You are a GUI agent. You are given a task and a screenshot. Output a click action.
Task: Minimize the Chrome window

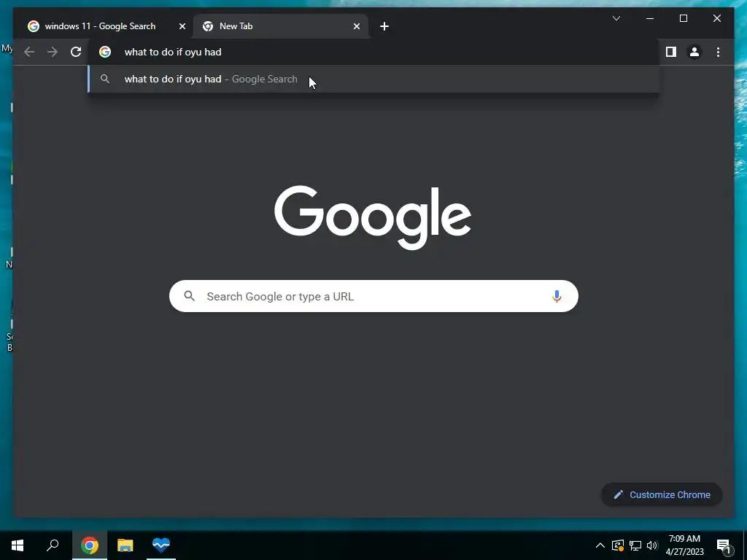pyautogui.click(x=650, y=18)
